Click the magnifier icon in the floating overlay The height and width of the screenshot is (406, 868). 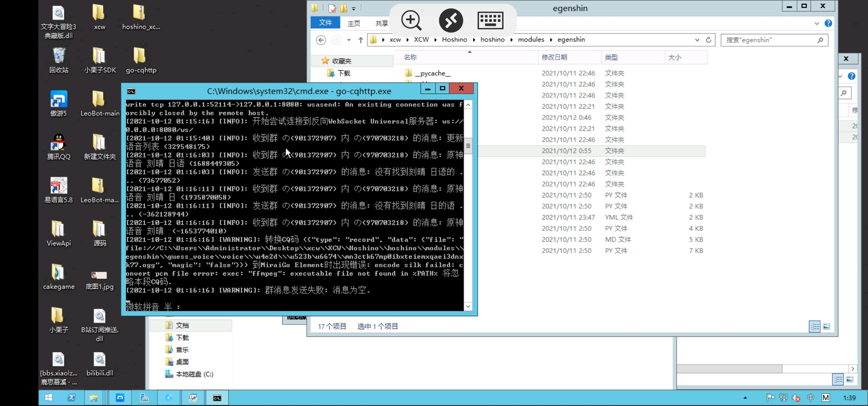[411, 21]
